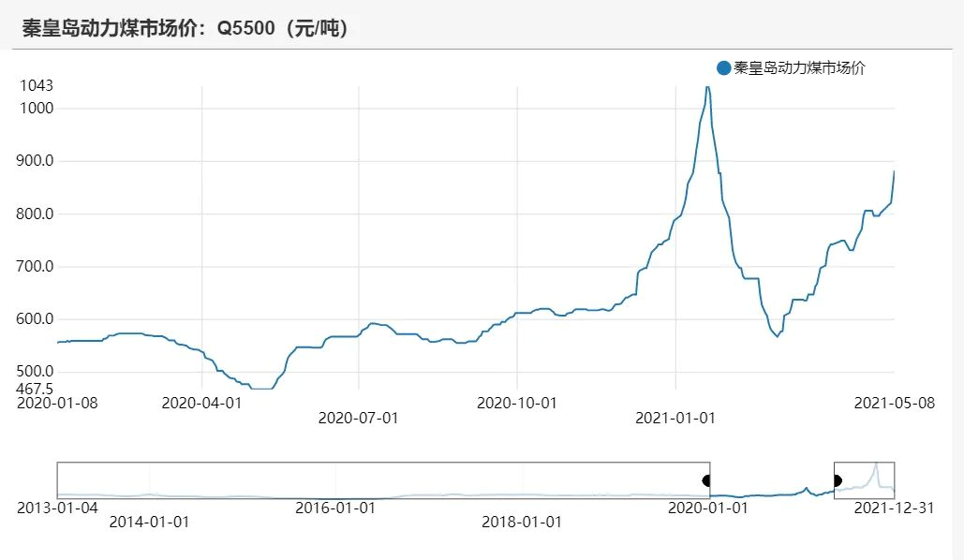Click the 900.0 y-axis label
The height and width of the screenshot is (560, 964).
coord(35,161)
